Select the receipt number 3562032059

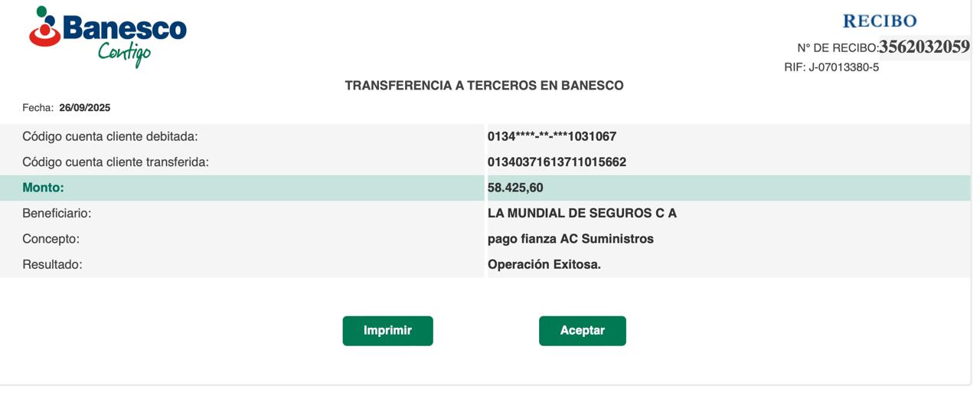pyautogui.click(x=924, y=47)
